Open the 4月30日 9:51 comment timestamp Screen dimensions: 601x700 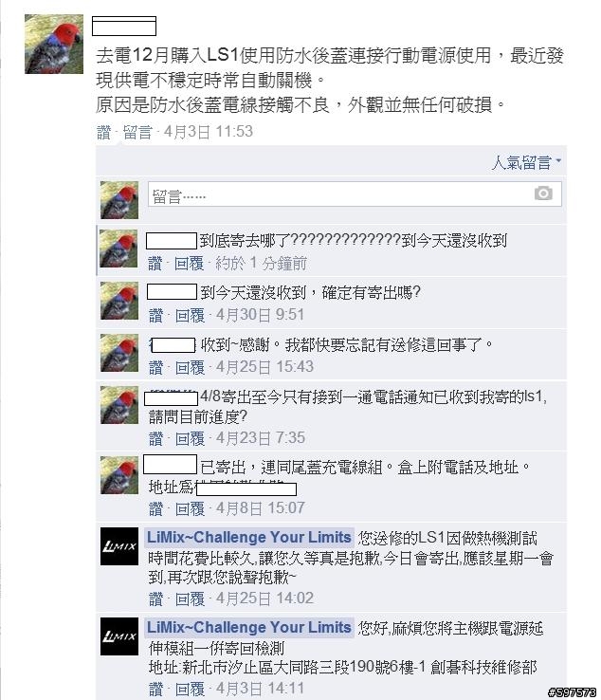point(260,315)
